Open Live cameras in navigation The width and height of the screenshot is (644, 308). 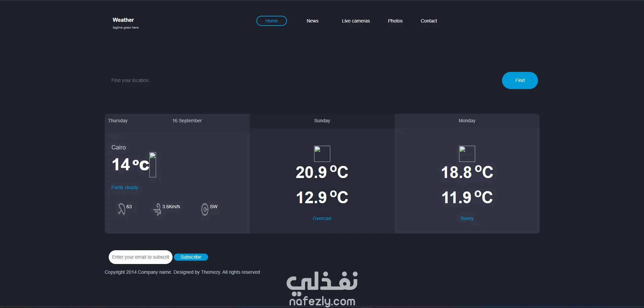(356, 21)
